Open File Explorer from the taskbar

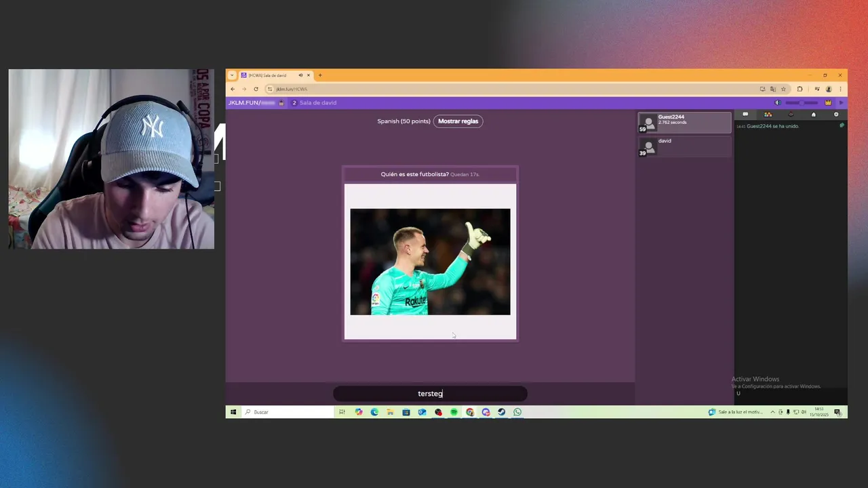(390, 412)
